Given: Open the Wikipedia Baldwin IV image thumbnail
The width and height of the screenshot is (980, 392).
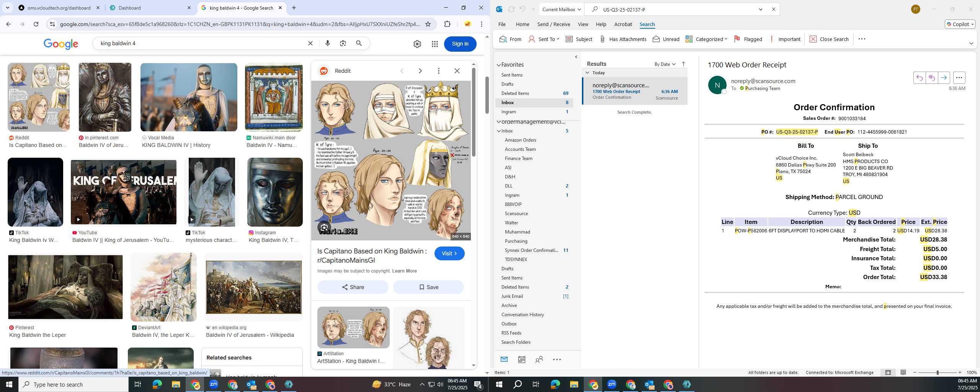Looking at the screenshot, I should coord(254,287).
